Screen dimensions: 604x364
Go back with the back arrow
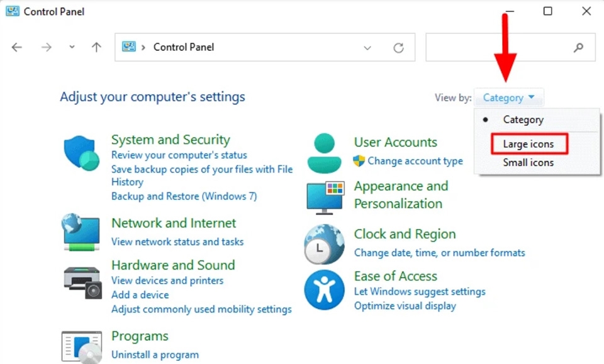point(16,47)
